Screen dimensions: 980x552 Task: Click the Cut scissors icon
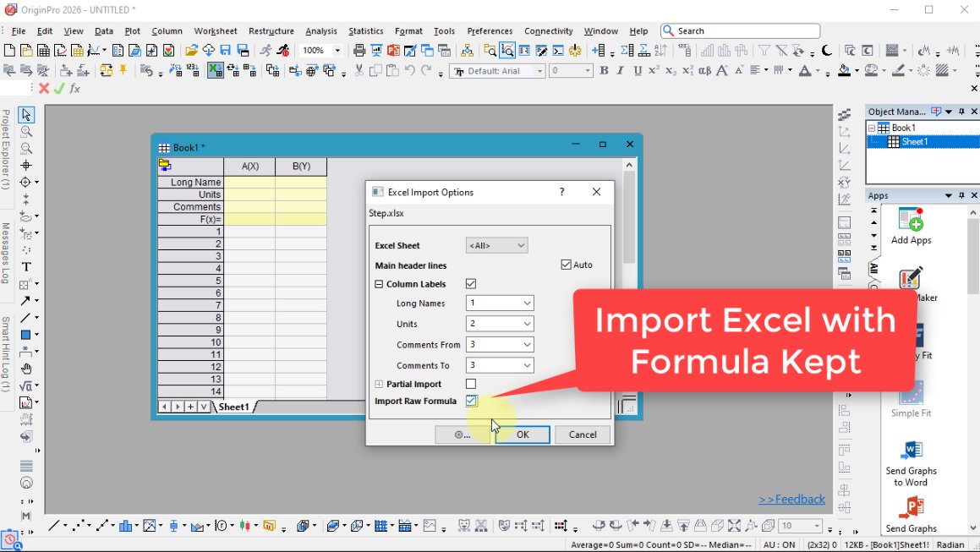coord(359,71)
